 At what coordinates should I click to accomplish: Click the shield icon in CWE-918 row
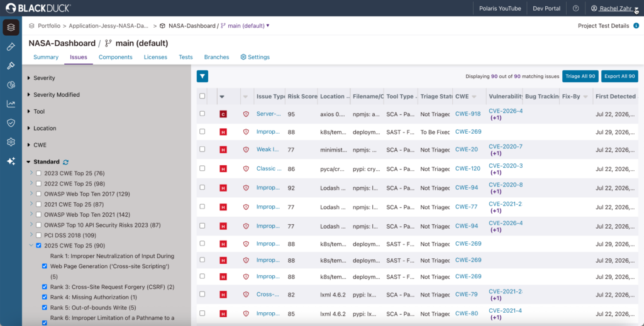(x=246, y=114)
